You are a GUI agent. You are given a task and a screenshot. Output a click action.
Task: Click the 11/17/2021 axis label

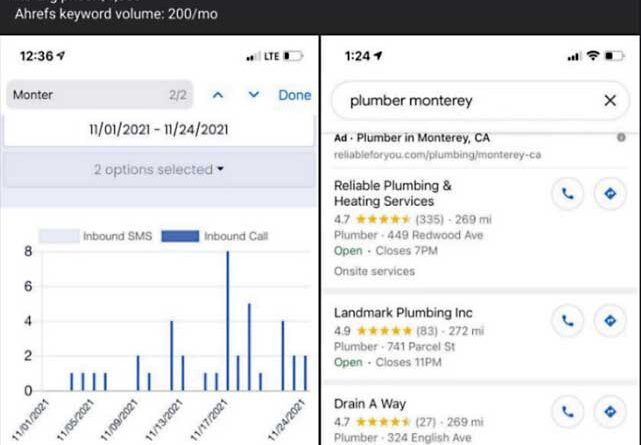[x=209, y=420]
